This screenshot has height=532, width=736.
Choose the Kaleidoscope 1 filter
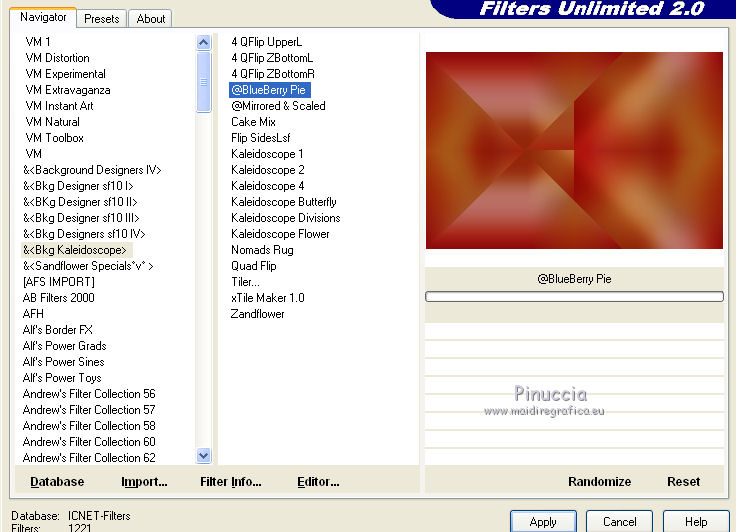267,154
